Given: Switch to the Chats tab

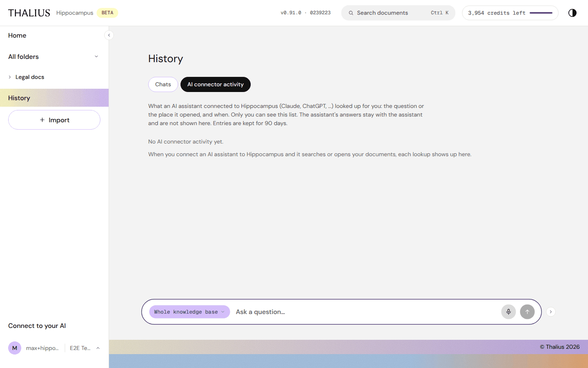Looking at the screenshot, I should pos(163,84).
